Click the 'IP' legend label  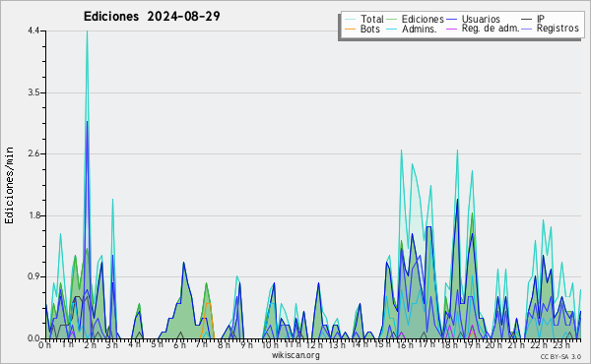click(x=541, y=19)
